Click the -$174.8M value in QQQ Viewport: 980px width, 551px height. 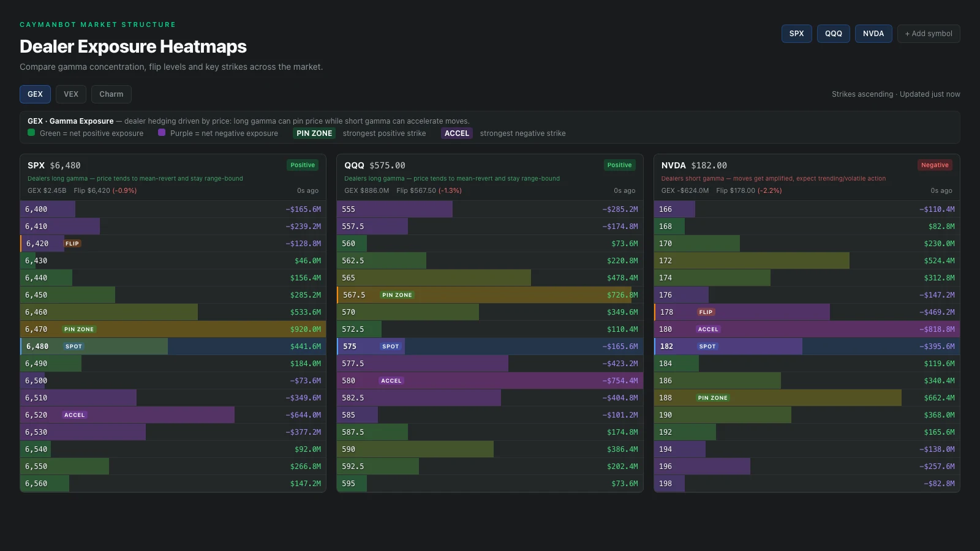point(620,227)
